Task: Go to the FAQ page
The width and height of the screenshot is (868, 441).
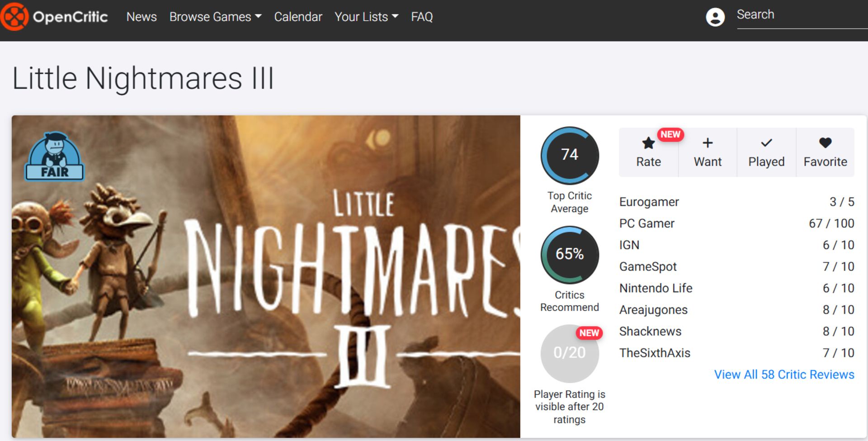Action: tap(422, 17)
